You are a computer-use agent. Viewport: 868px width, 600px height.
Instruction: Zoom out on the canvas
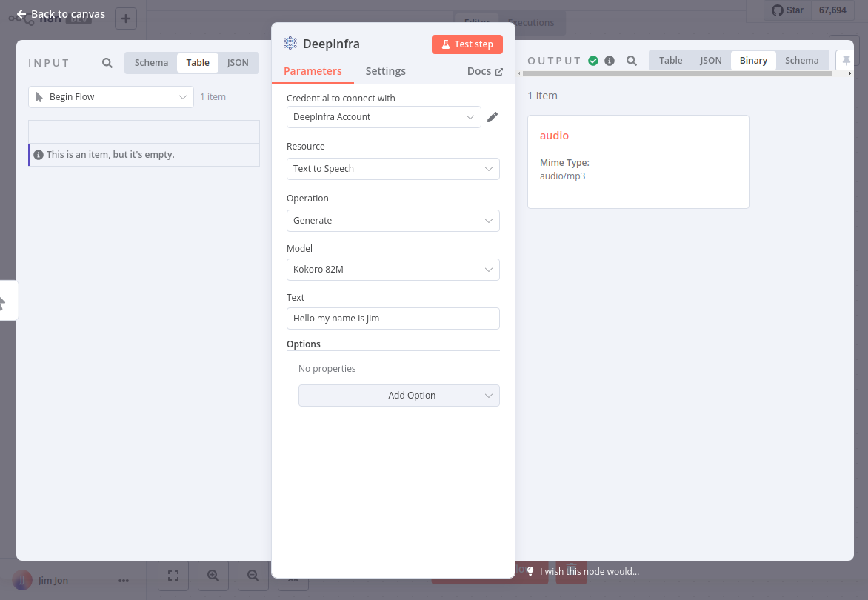coord(253,576)
